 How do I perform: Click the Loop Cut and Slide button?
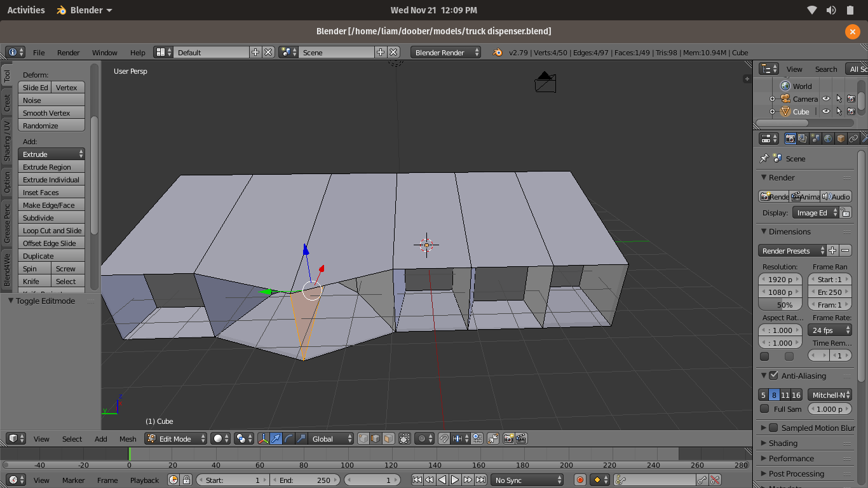(51, 231)
